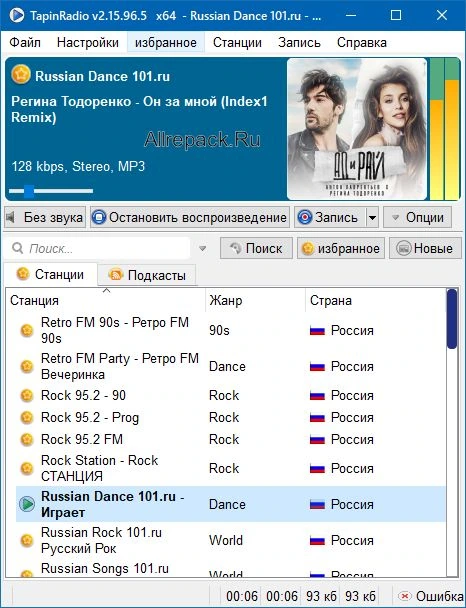
Task: Click the volume slider handle
Action: [x=29, y=191]
